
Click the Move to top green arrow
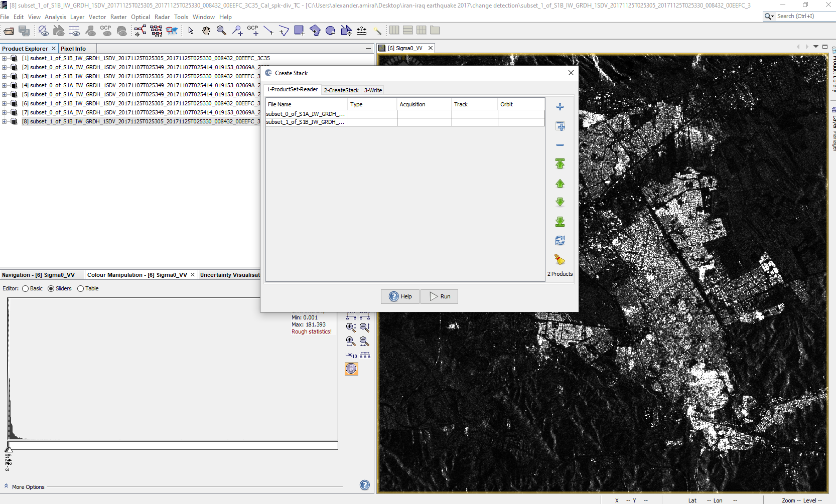560,164
